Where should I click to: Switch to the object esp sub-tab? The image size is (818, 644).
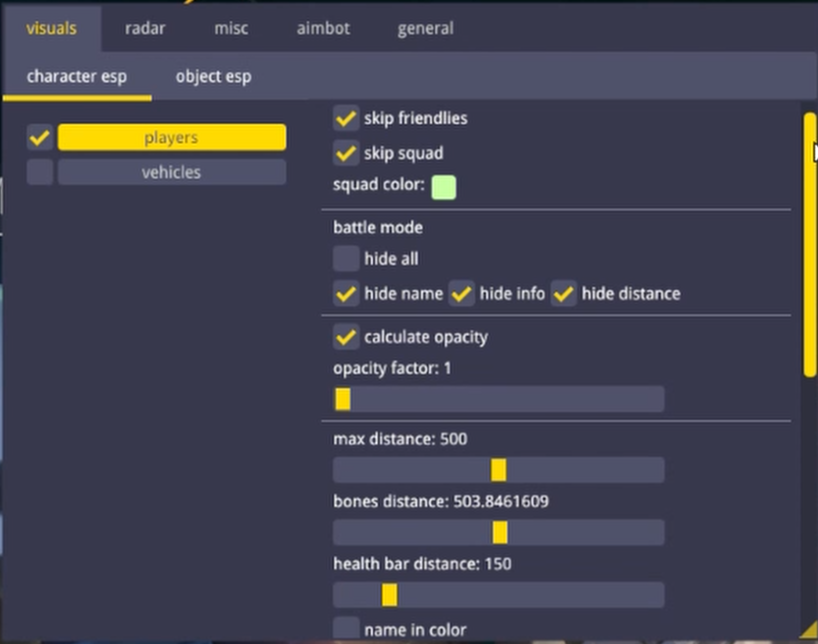[x=213, y=77]
